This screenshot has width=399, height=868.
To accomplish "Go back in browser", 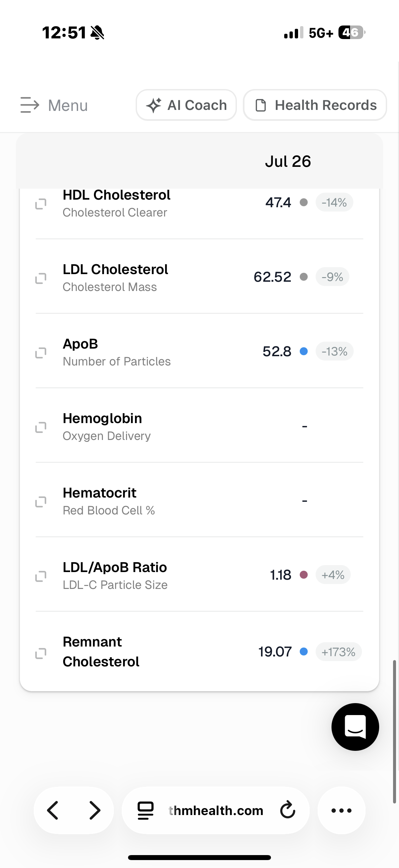I will 53,810.
